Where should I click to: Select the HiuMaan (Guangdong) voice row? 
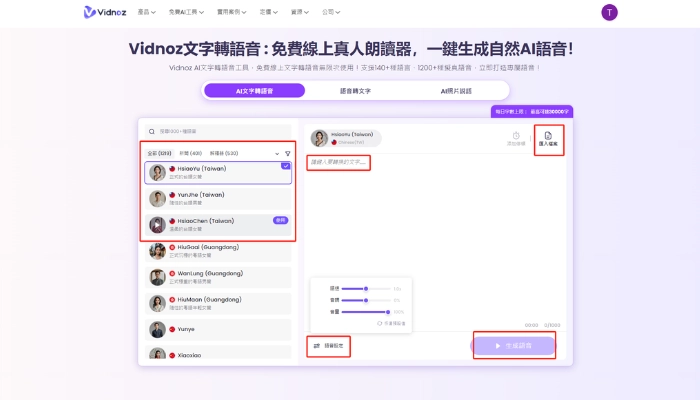pyautogui.click(x=218, y=303)
